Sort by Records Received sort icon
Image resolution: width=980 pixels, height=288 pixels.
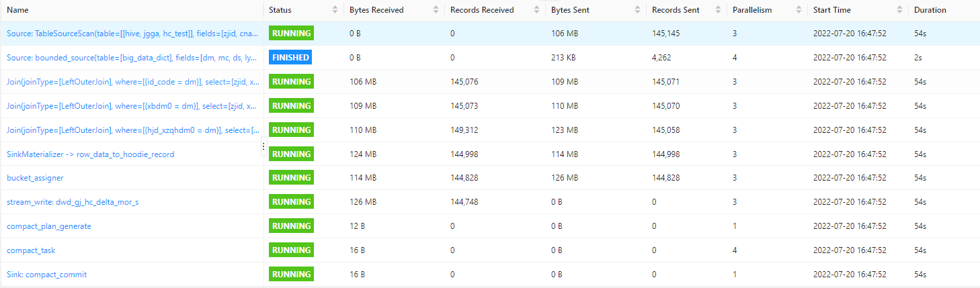[x=537, y=10]
